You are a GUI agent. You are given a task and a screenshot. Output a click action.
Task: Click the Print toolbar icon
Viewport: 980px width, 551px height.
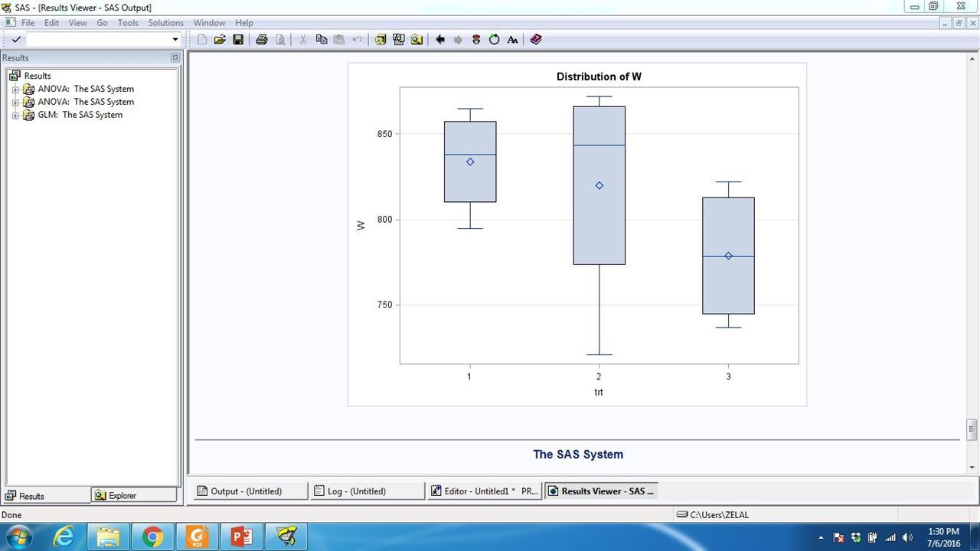[x=262, y=39]
